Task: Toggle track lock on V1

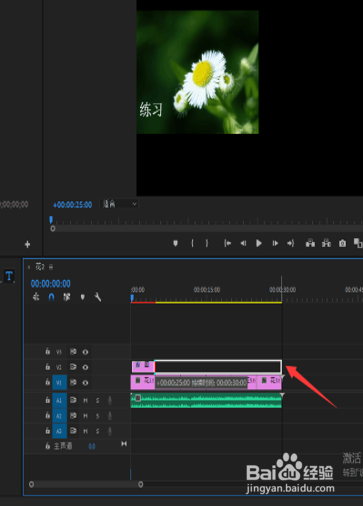Action: [48, 382]
